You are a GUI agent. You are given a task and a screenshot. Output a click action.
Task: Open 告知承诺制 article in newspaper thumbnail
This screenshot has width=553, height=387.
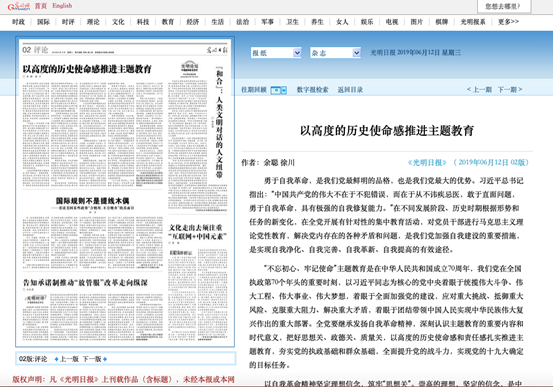point(85,283)
